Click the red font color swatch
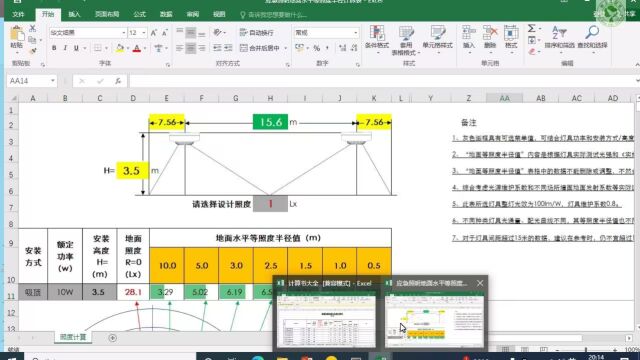The image size is (640, 360). click(137, 49)
